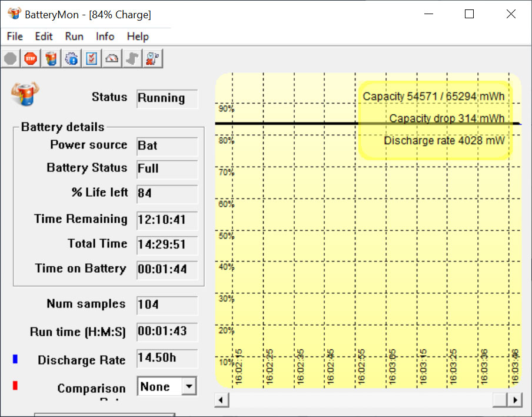
Task: Click the % Life left field showing 84
Action: [x=167, y=194]
